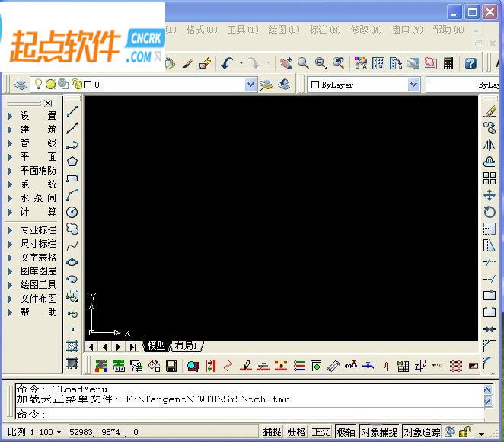Select the Ellipse draw tool
This screenshot has width=504, height=442.
72,262
